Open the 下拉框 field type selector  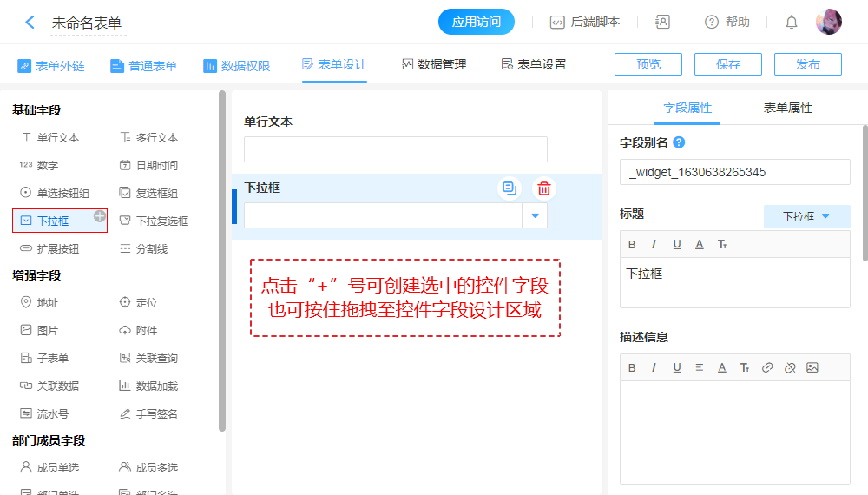coord(806,216)
